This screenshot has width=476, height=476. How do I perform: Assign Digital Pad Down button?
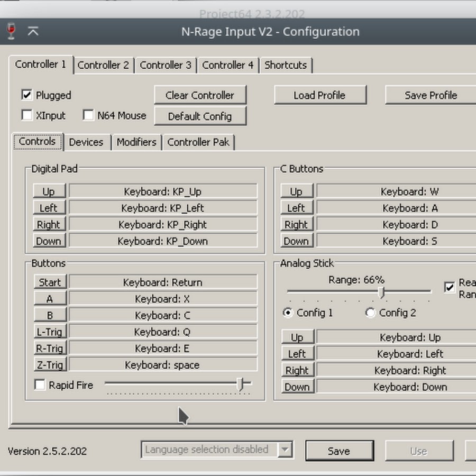[49, 241]
